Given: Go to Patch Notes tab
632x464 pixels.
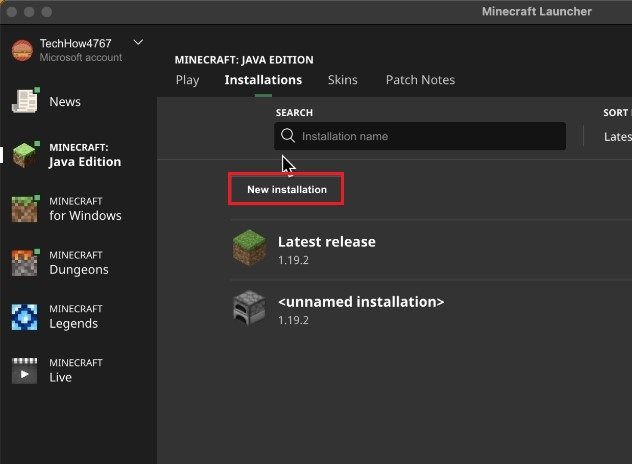Looking at the screenshot, I should [420, 80].
